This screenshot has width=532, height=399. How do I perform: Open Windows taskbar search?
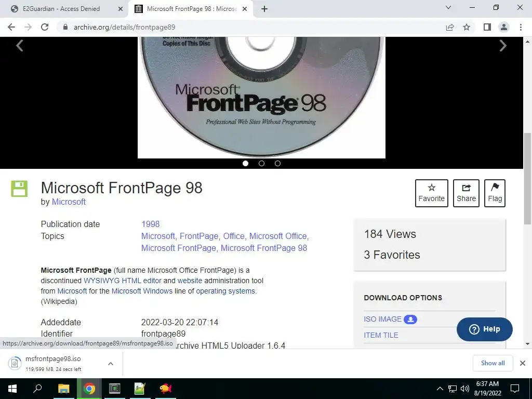[37, 389]
